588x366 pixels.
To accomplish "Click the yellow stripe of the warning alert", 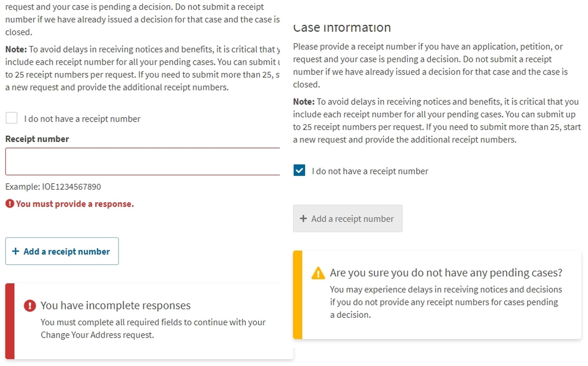I will (298, 294).
